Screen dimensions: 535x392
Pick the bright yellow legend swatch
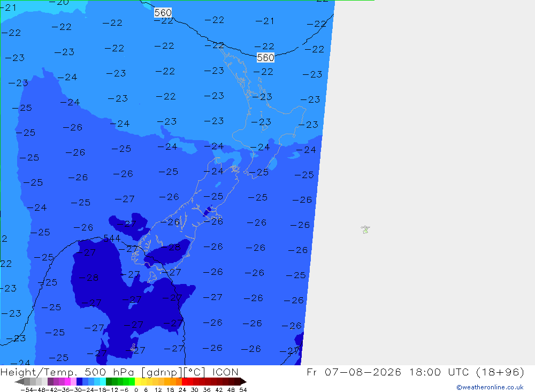click(138, 381)
